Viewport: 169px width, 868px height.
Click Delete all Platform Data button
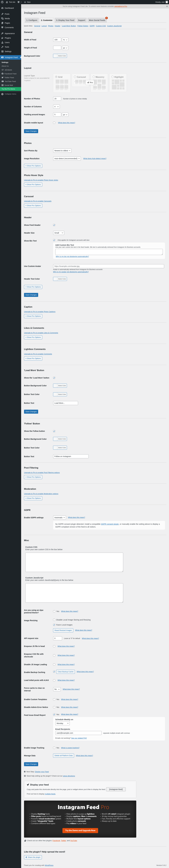[x=64, y=755]
